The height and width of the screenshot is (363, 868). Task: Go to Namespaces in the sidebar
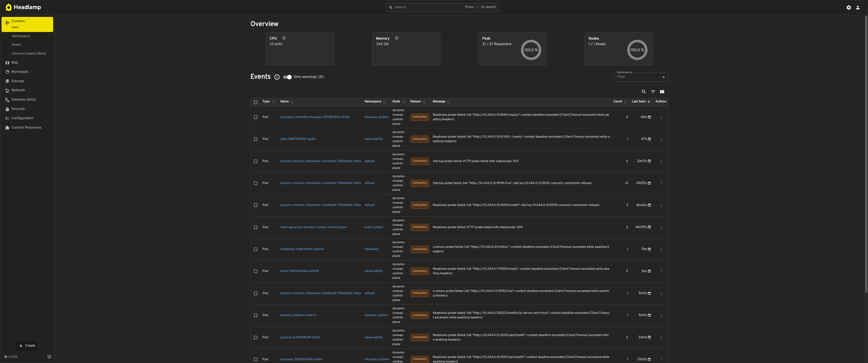coord(21,36)
